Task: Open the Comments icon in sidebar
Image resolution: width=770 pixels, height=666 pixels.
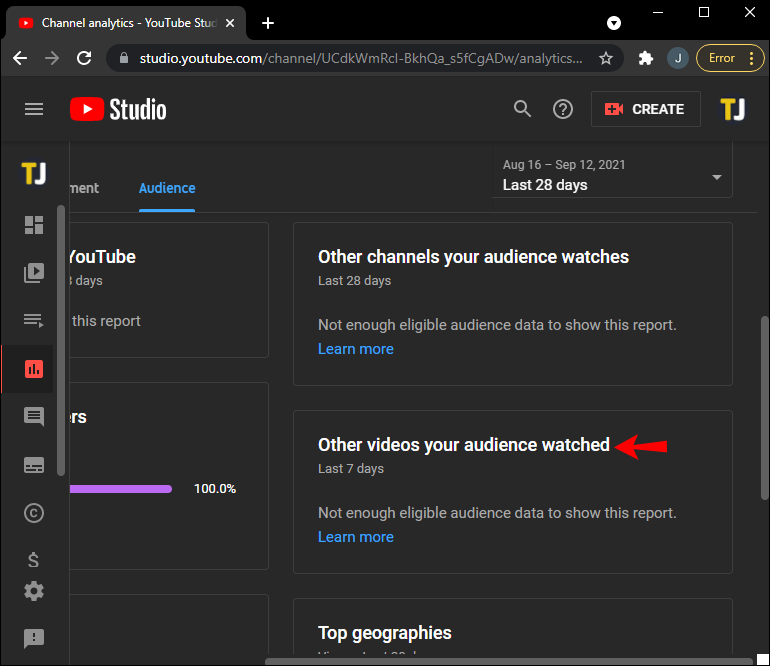Action: point(34,417)
